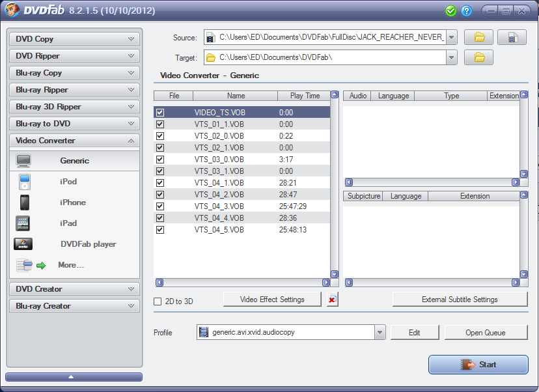
Task: Select the iPod converter mode
Action: pyautogui.click(x=74, y=182)
